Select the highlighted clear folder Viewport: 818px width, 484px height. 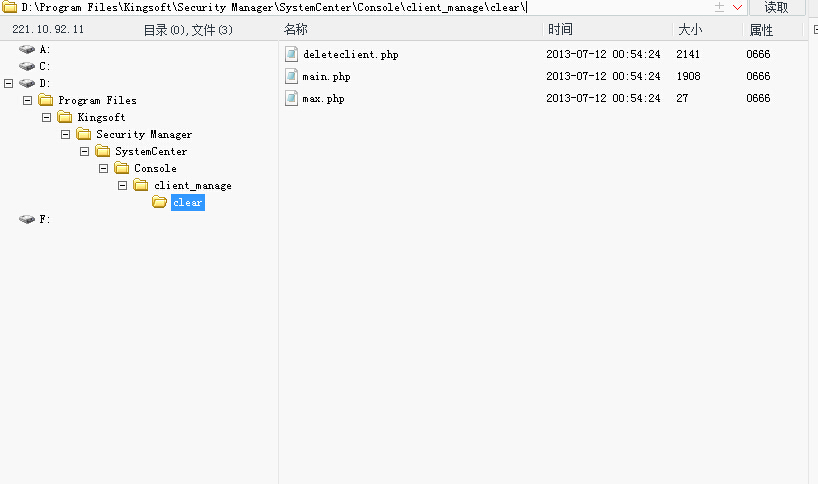point(188,202)
